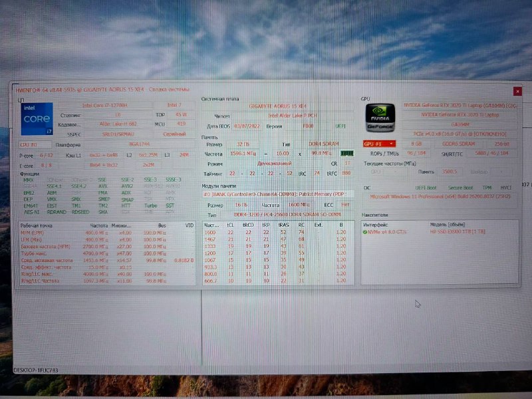This screenshot has width=532, height=399.
Task: Close the HWiNFO summary window
Action: point(517,91)
